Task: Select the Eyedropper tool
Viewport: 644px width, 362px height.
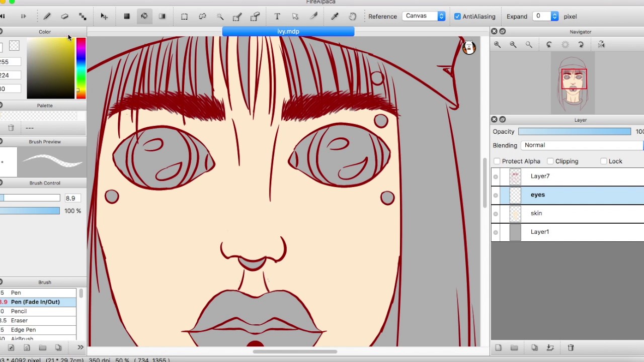Action: 335,17
